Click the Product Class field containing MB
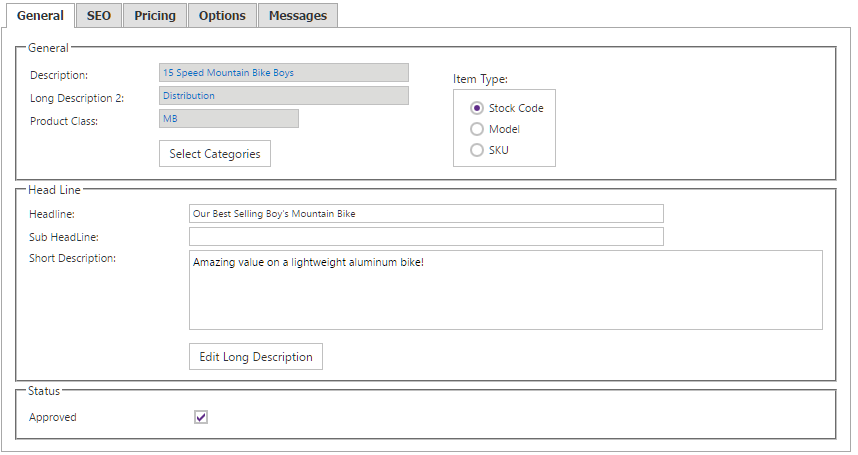 (229, 119)
